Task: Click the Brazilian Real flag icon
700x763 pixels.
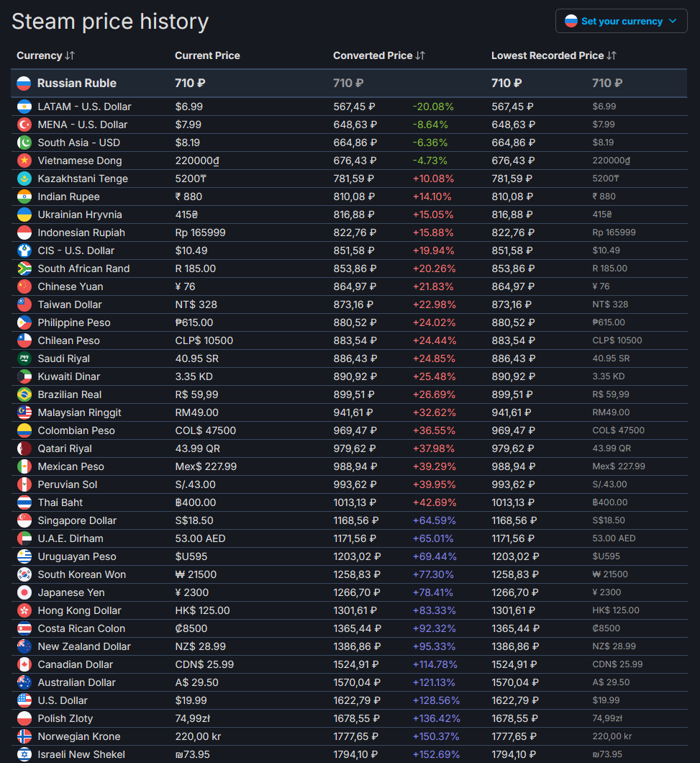Action: (24, 394)
